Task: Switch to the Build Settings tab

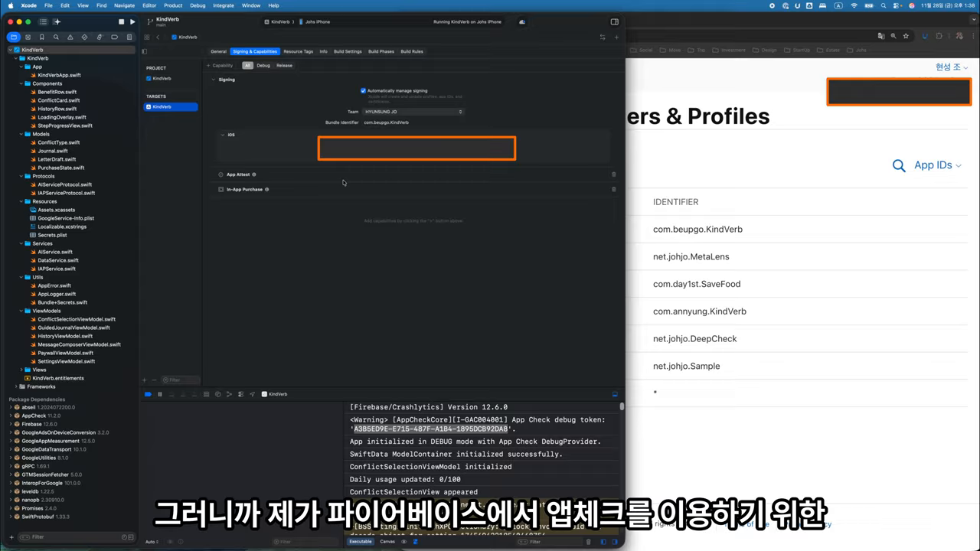Action: point(348,51)
